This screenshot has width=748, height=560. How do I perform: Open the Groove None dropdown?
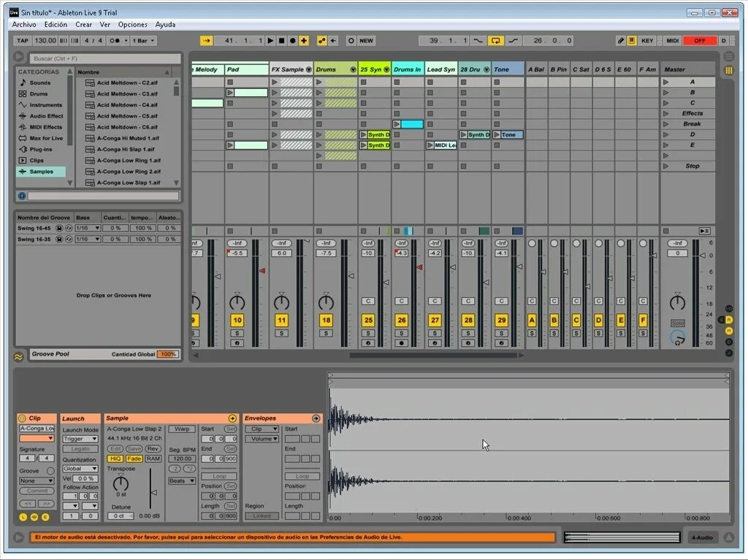pyautogui.click(x=37, y=481)
